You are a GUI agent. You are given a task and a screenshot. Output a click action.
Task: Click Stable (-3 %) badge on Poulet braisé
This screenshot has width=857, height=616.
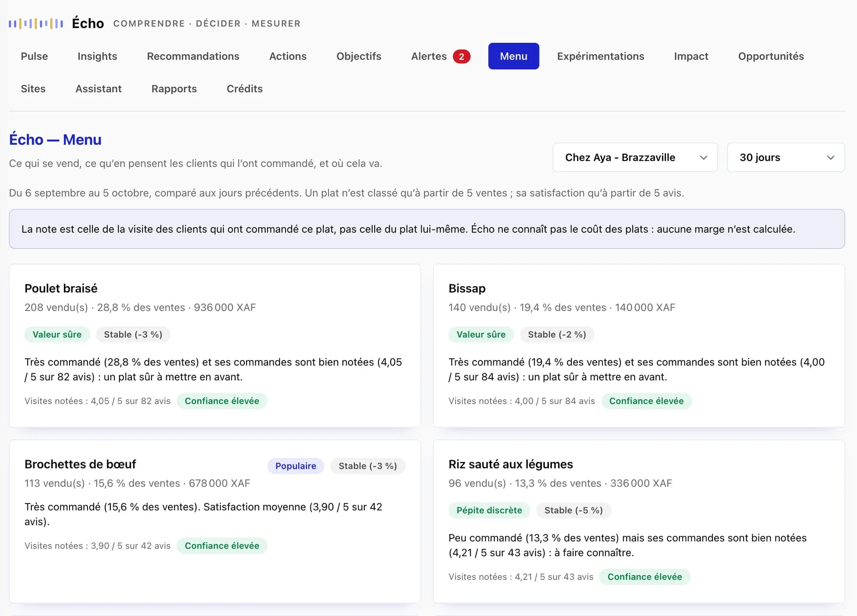(133, 335)
